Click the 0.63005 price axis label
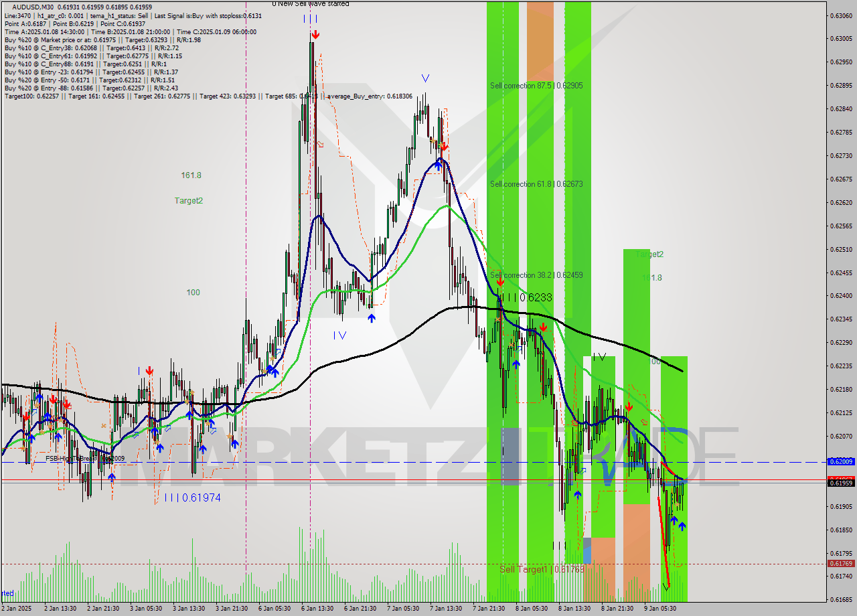Image resolution: width=857 pixels, height=616 pixels. click(x=842, y=38)
